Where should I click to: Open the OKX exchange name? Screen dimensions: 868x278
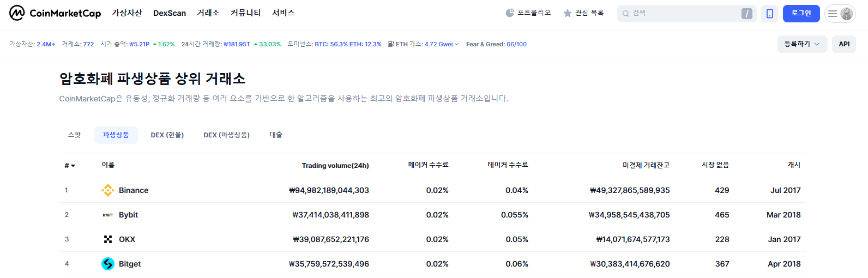coord(127,239)
